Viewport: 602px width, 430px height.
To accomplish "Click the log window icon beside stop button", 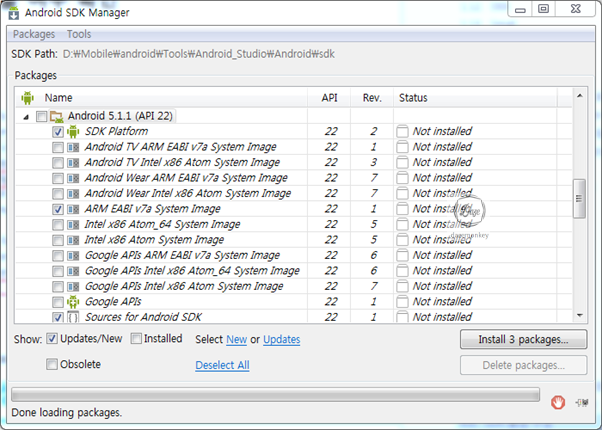I will pyautogui.click(x=582, y=402).
